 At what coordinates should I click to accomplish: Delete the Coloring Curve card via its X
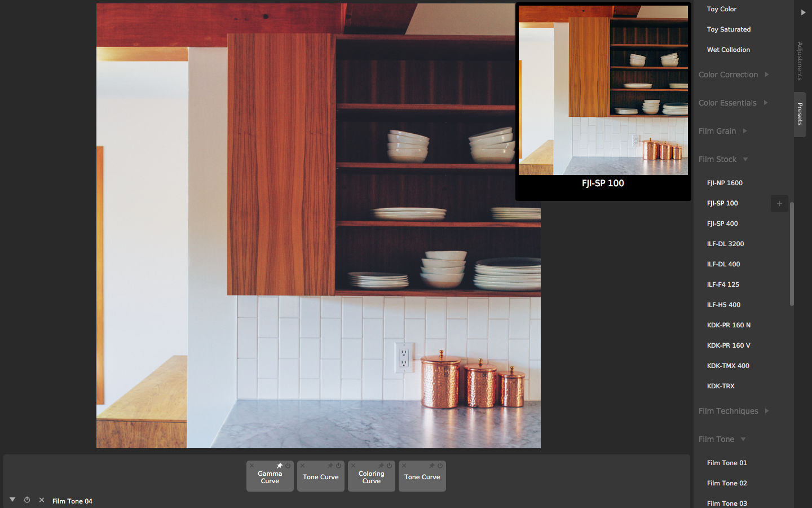[x=354, y=466]
